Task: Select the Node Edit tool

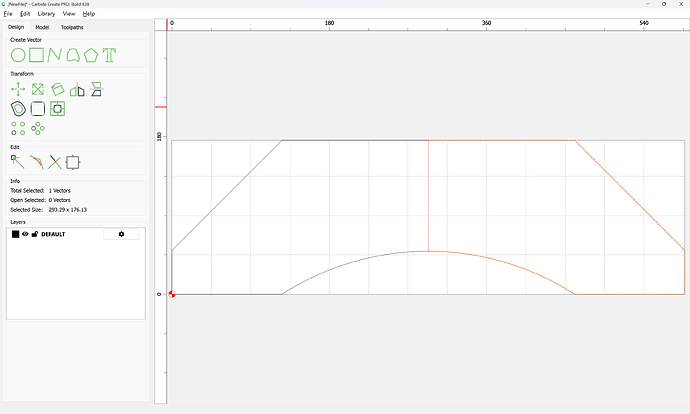Action: point(18,160)
